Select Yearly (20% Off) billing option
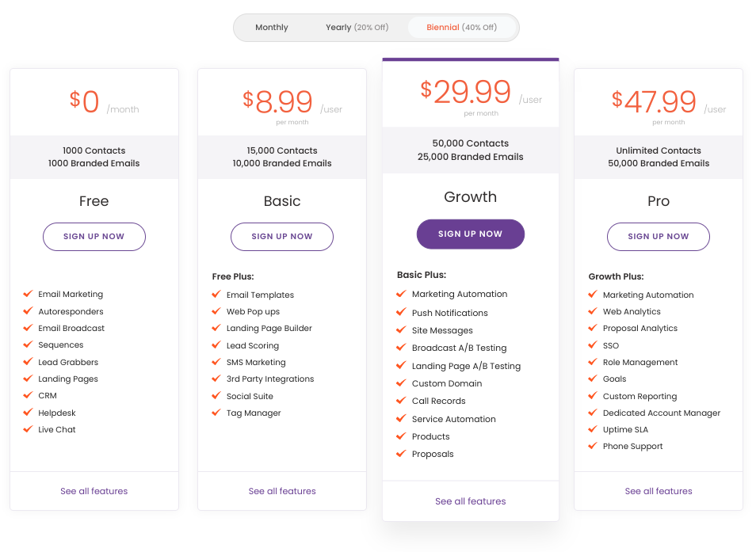The image size is (756, 552). click(357, 28)
